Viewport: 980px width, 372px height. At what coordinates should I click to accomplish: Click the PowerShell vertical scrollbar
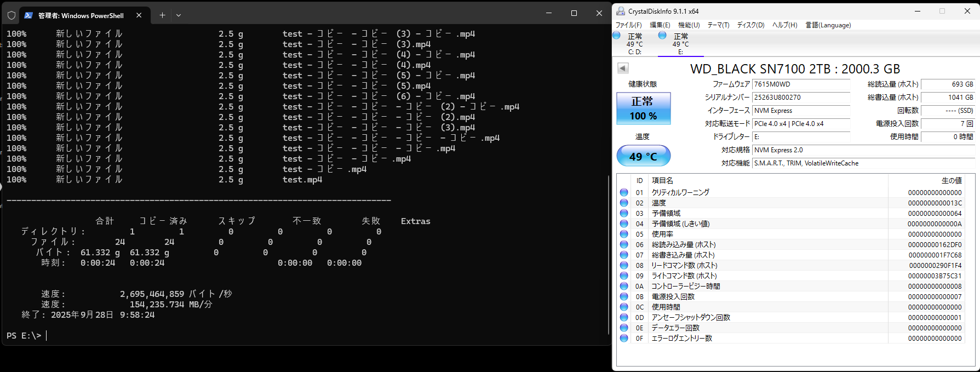tap(608, 252)
